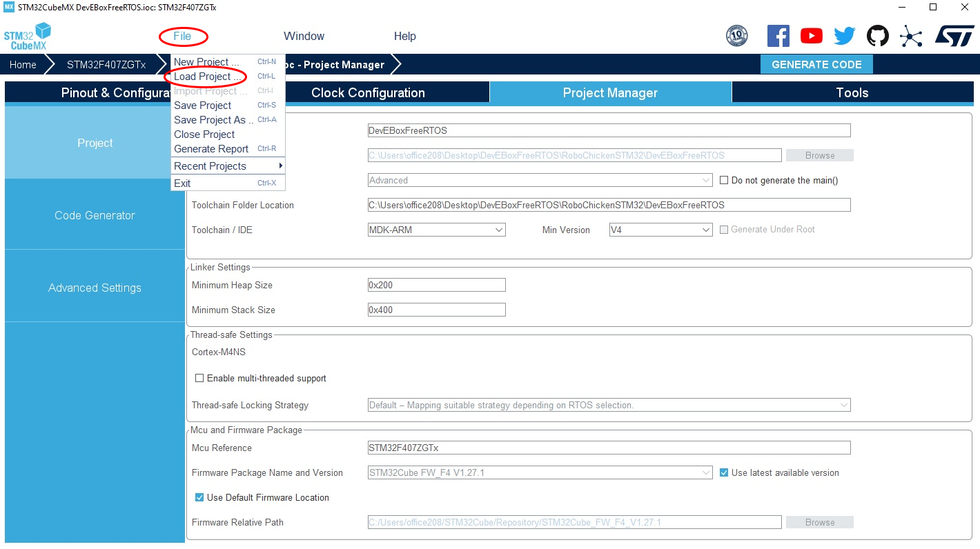This screenshot has height=549, width=980.
Task: Click the Cortex-M4NS label
Action: [x=219, y=352]
